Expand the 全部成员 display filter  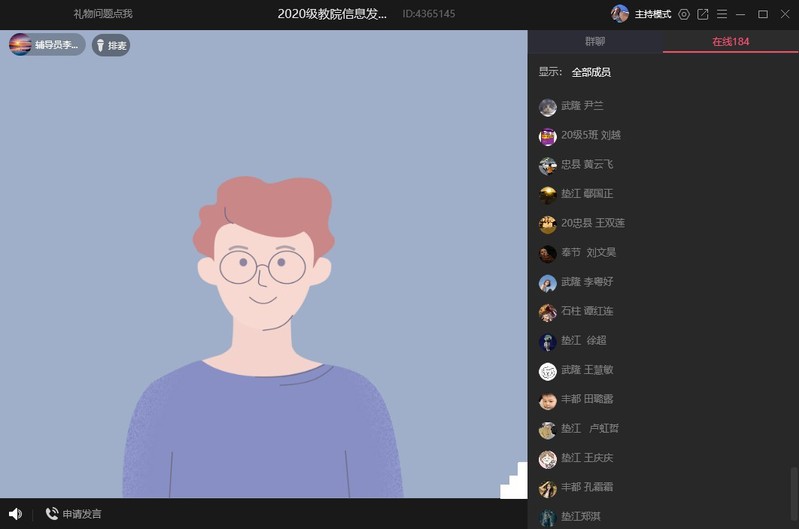tap(590, 72)
